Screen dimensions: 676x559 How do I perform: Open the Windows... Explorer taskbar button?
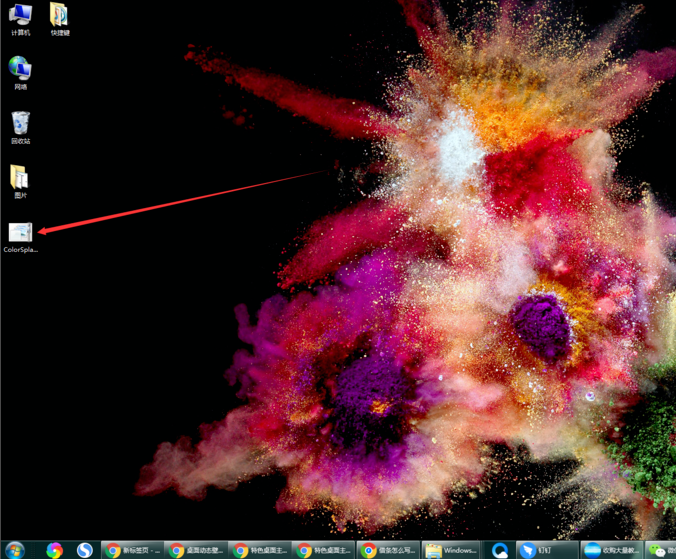pyautogui.click(x=452, y=550)
